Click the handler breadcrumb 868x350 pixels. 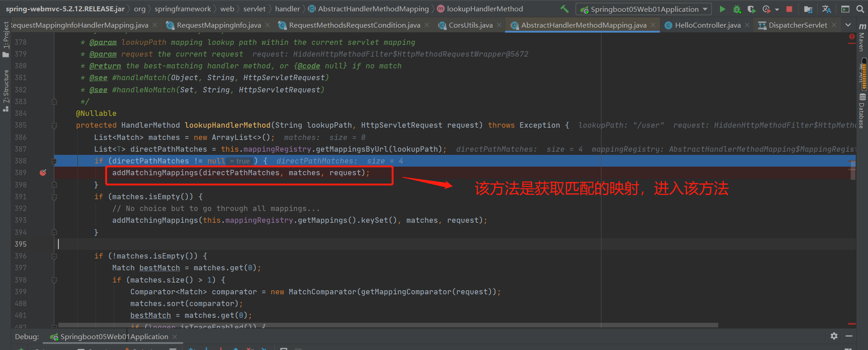287,9
